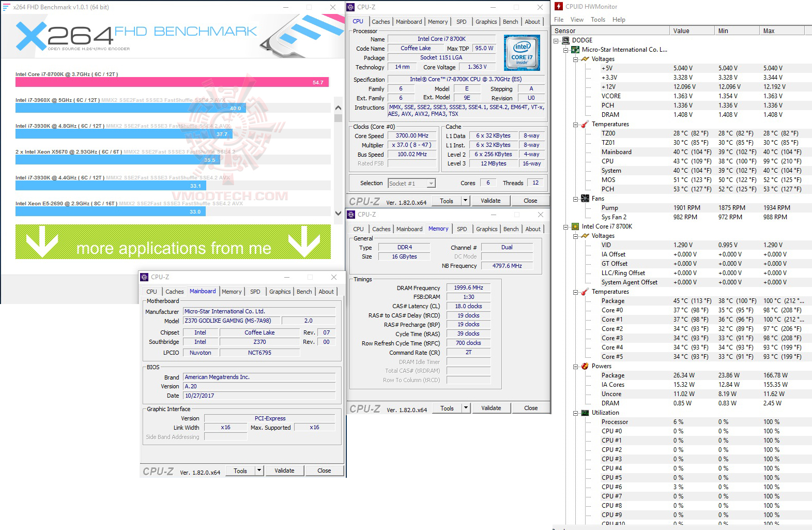This screenshot has height=530, width=812.
Task: Click the blue i7-3960X 40.0 result bar
Action: 131,108
